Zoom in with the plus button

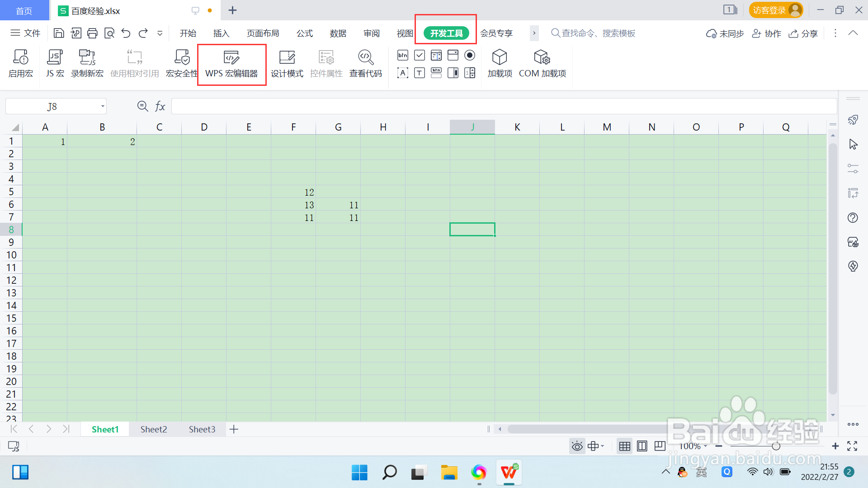point(835,446)
